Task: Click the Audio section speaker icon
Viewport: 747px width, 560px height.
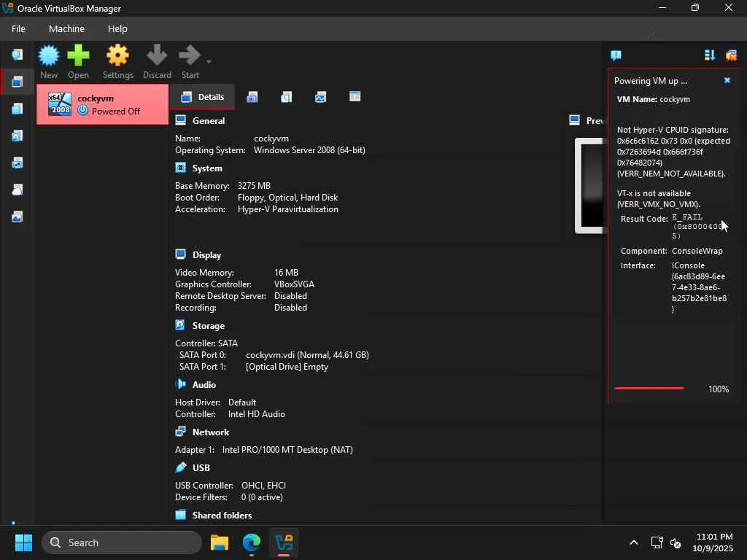Action: tap(181, 384)
